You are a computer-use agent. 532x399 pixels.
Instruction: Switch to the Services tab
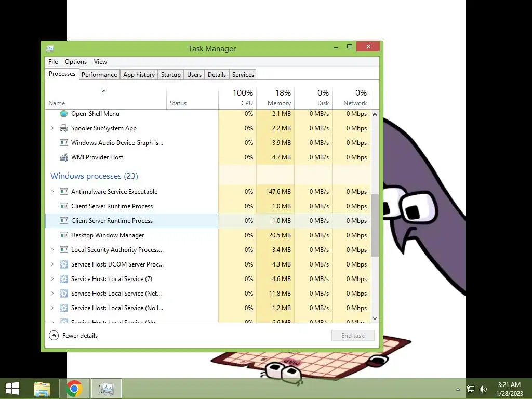click(x=243, y=75)
